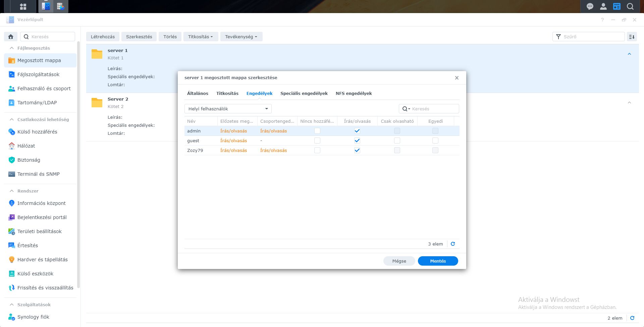Check Csak olvasható for Zozy79
Screen dimensions: 644x327
[x=397, y=150]
